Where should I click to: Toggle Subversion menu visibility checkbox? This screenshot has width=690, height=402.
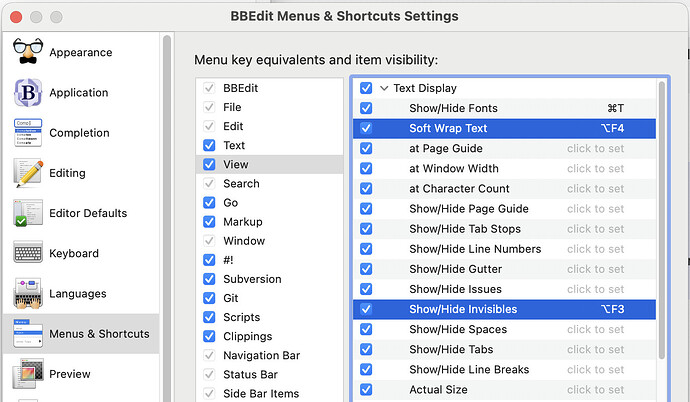[x=209, y=279]
